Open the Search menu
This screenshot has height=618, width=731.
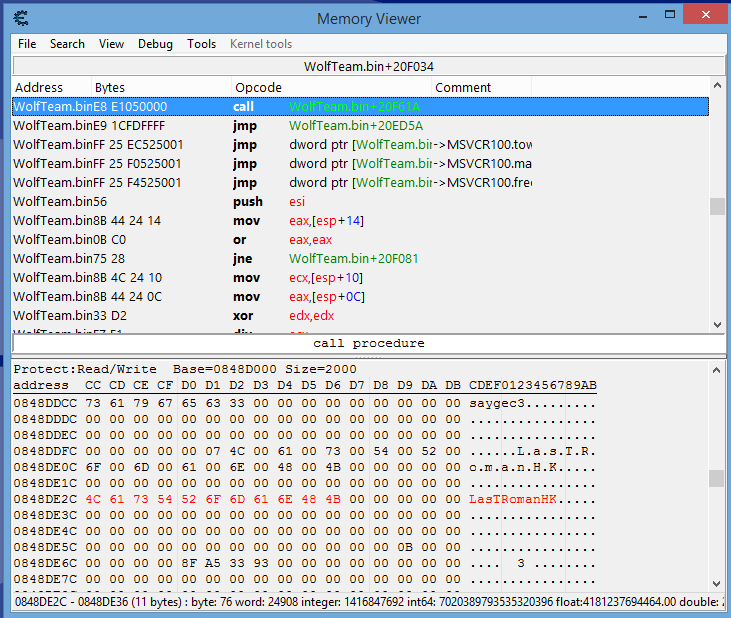pos(67,44)
